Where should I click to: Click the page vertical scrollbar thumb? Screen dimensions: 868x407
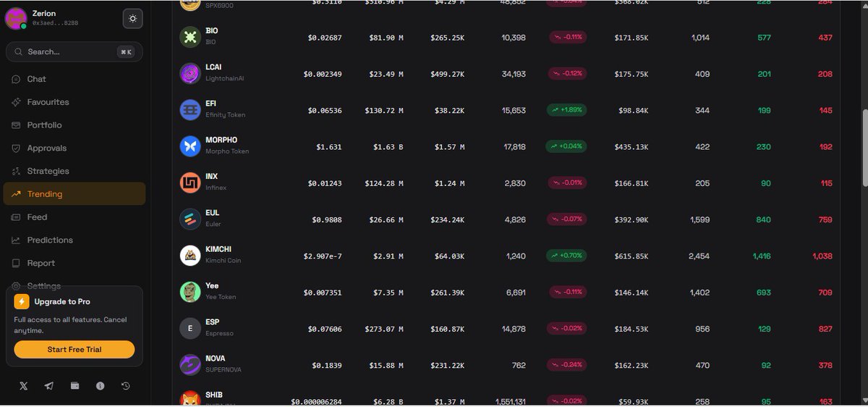[x=864, y=148]
